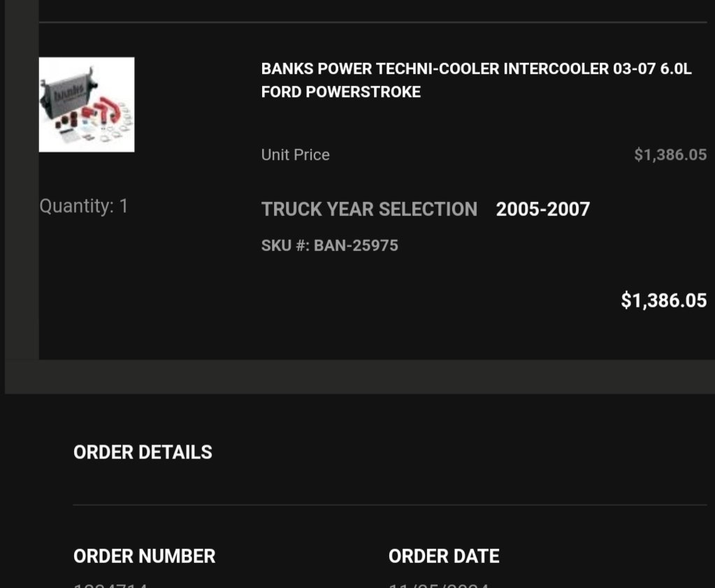Click the gray band below the product card
This screenshot has width=715, height=588.
(x=360, y=377)
